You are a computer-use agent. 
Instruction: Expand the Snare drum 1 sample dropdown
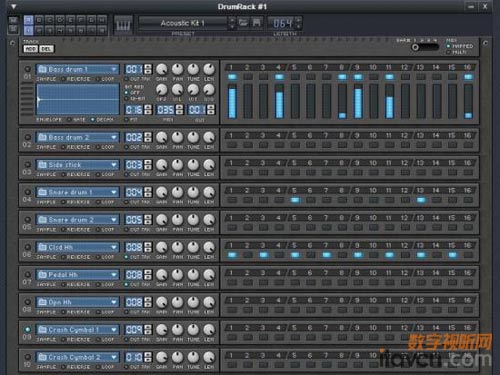[x=114, y=192]
